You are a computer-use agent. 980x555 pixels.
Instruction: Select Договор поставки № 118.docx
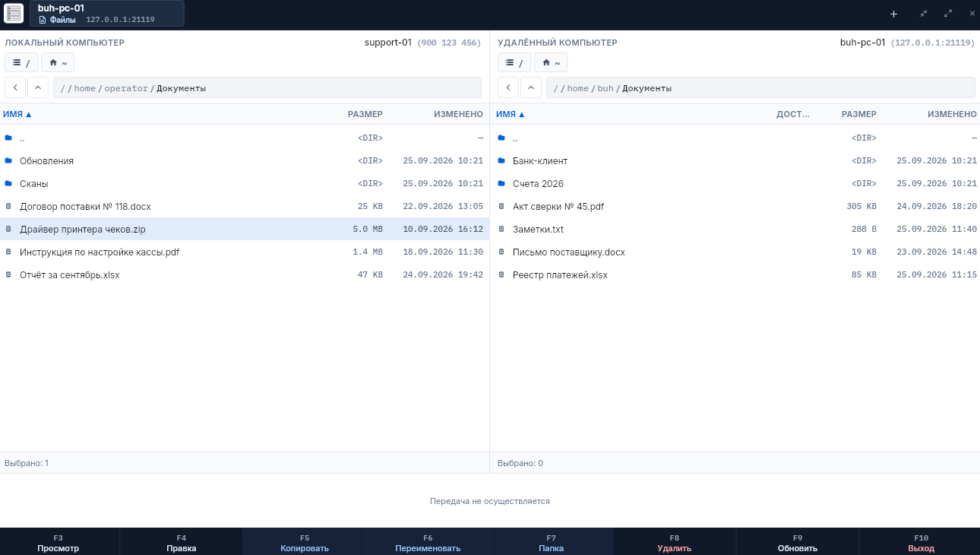tap(245, 206)
